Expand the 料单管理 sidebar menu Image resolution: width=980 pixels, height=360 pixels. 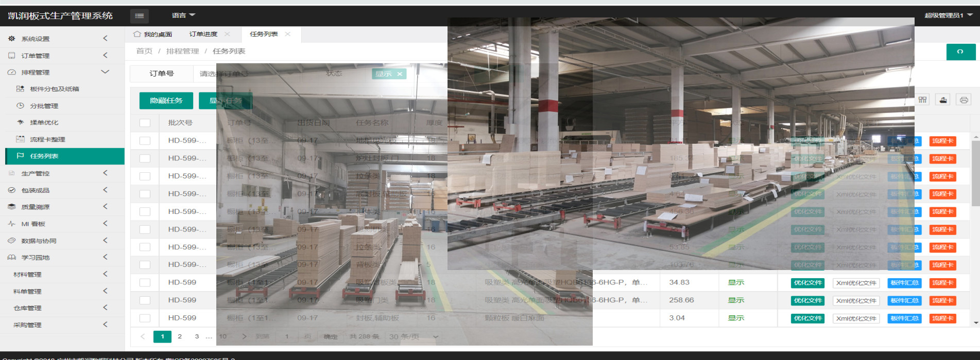tap(105, 291)
